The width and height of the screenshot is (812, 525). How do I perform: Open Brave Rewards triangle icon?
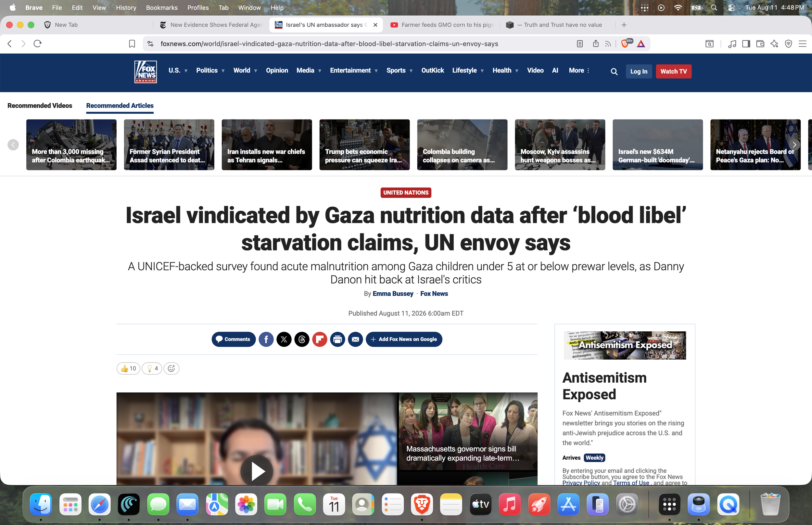pos(641,44)
